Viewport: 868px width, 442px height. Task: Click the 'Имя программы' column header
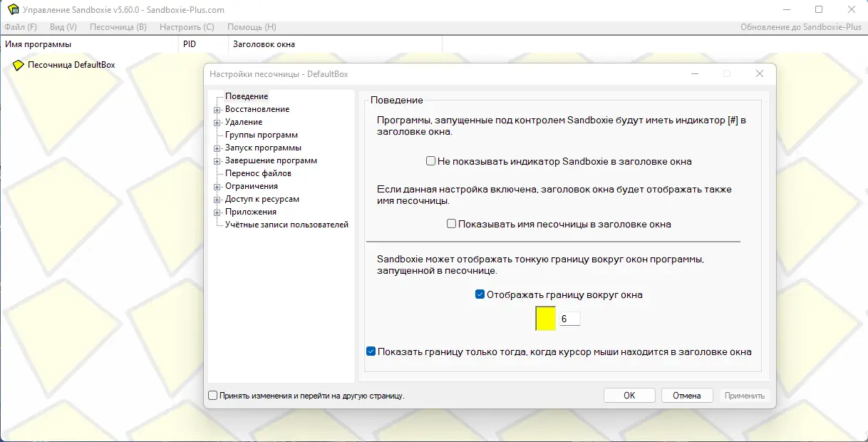[89, 44]
